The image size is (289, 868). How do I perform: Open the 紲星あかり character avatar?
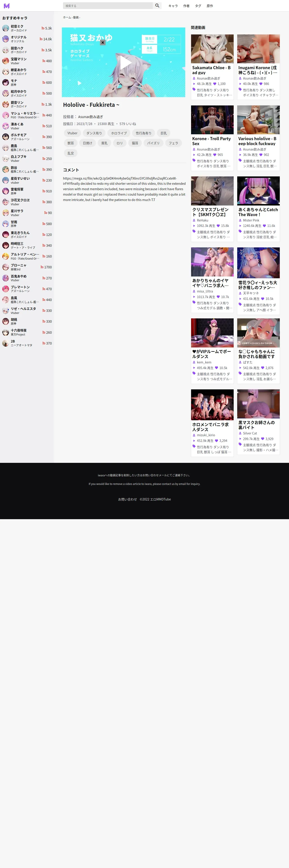(6, 72)
